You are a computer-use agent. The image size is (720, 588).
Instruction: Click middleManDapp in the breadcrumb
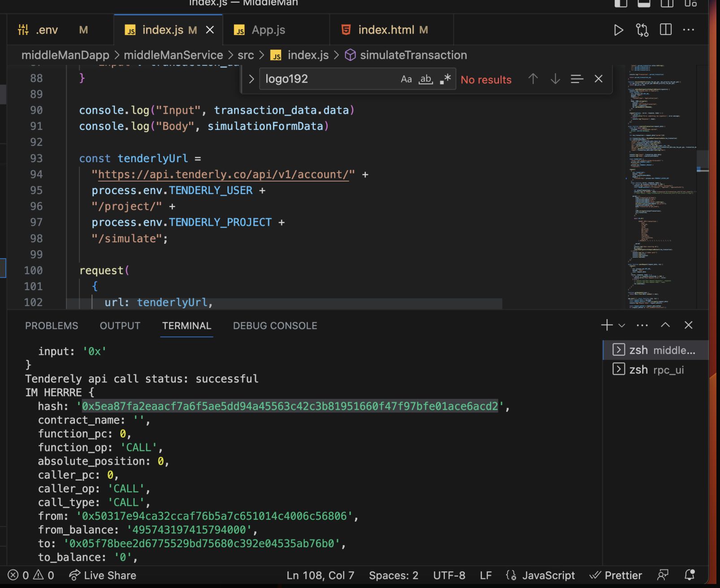coord(65,55)
